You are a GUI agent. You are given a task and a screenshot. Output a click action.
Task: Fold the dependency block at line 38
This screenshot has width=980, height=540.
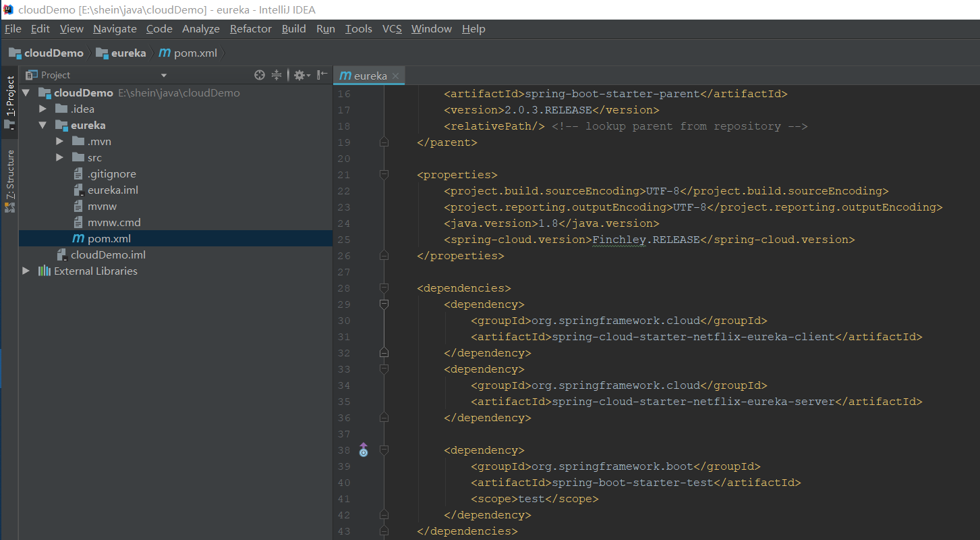coord(384,450)
